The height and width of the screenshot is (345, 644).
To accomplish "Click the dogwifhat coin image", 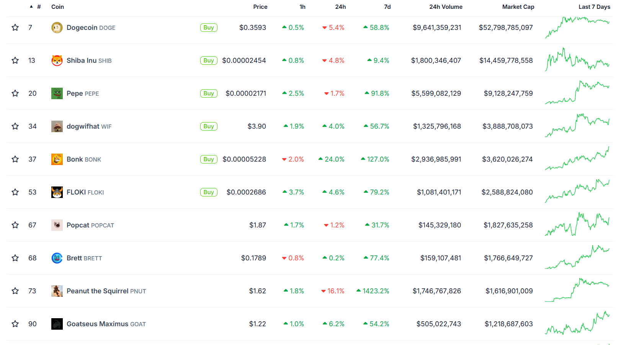I will [x=57, y=126].
